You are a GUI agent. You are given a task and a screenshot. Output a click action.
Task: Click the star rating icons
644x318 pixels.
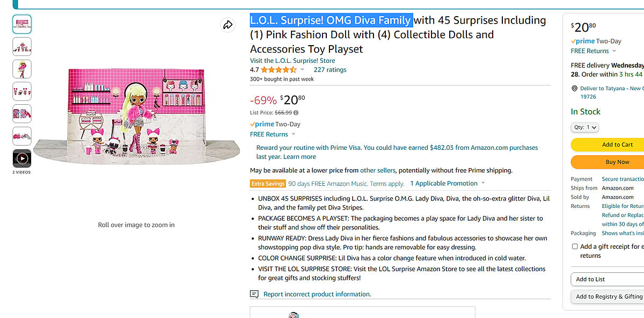click(x=278, y=70)
